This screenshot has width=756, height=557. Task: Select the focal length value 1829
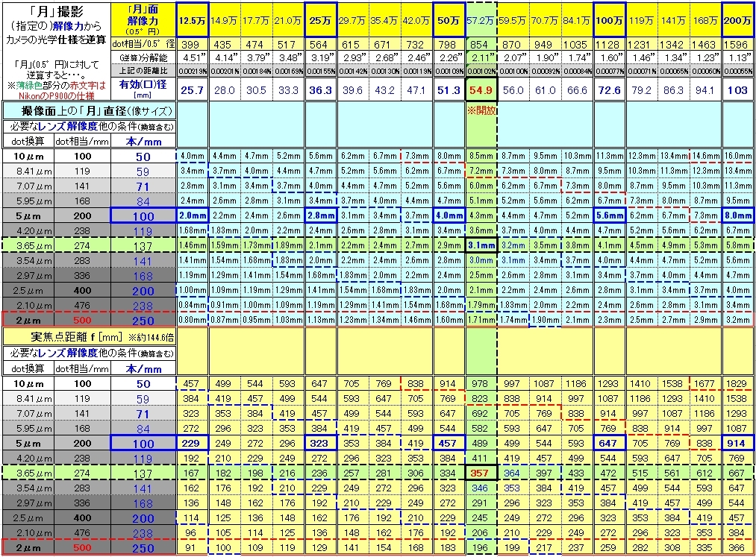tap(737, 384)
